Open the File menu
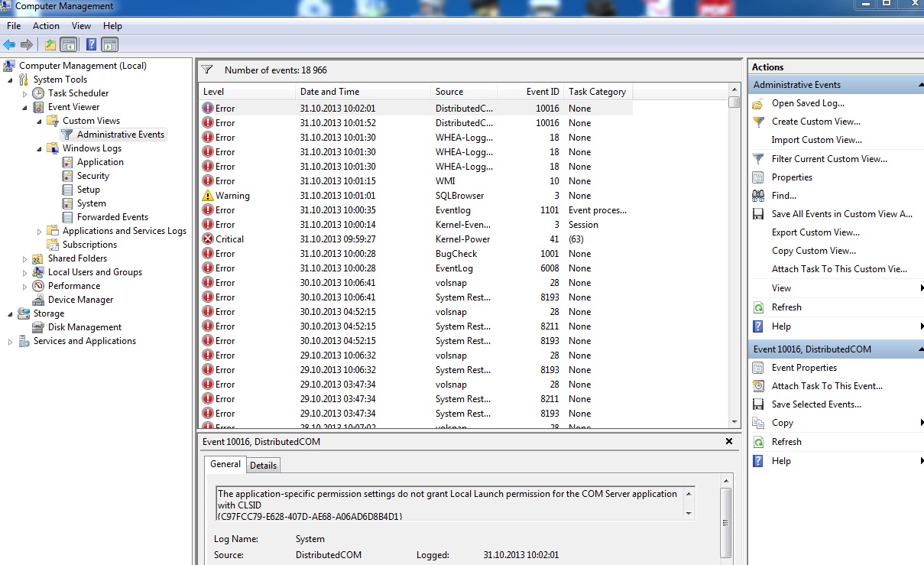This screenshot has width=924, height=565. click(14, 26)
